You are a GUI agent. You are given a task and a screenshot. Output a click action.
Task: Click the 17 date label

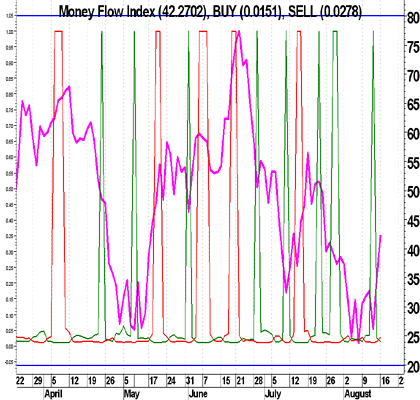tap(153, 381)
